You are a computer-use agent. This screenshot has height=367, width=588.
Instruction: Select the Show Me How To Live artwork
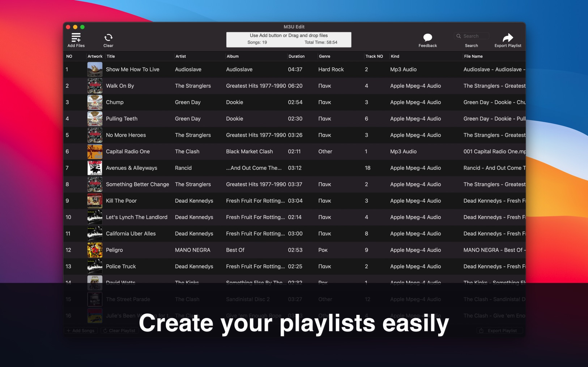95,69
